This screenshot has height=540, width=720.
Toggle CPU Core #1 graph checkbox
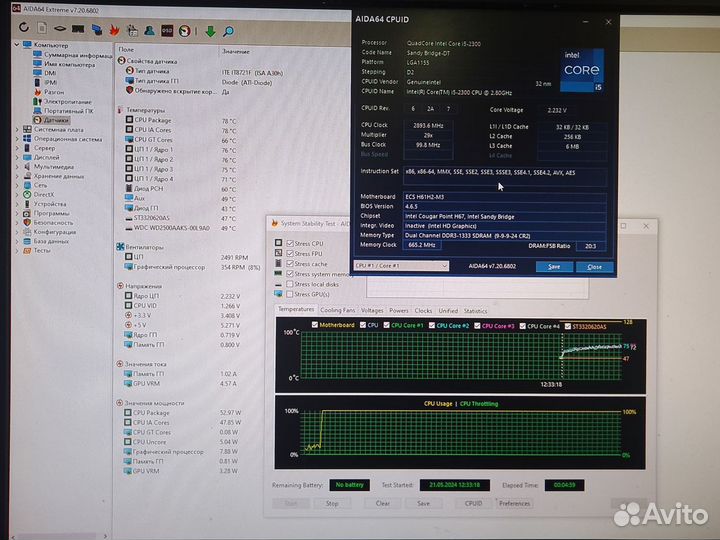[x=386, y=325]
